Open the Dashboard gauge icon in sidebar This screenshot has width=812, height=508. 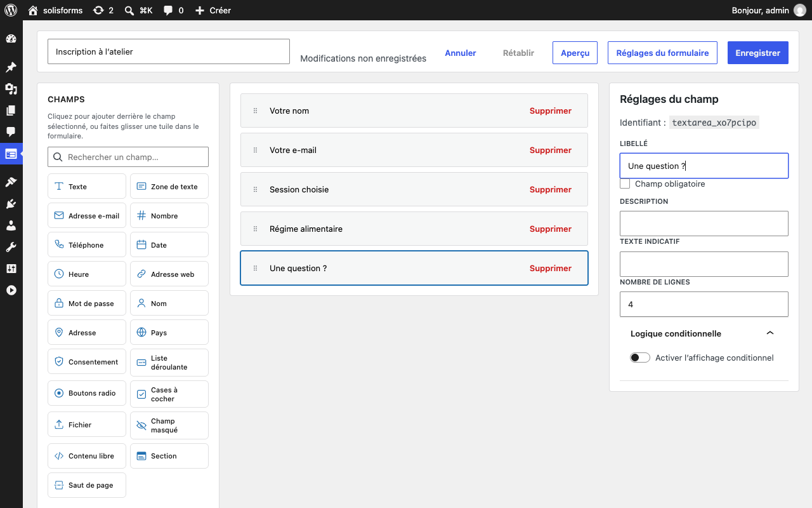[x=11, y=39]
